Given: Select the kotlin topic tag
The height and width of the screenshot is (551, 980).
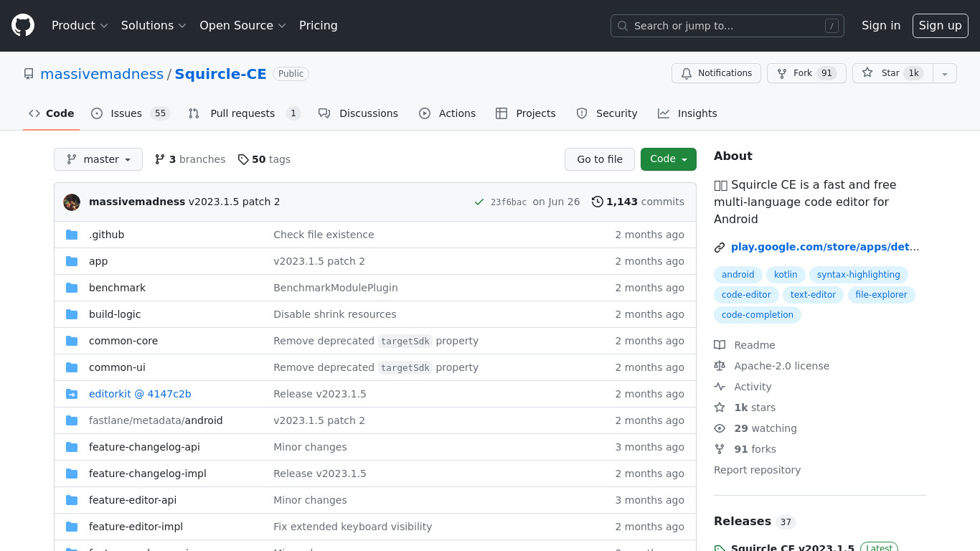Looking at the screenshot, I should (786, 275).
